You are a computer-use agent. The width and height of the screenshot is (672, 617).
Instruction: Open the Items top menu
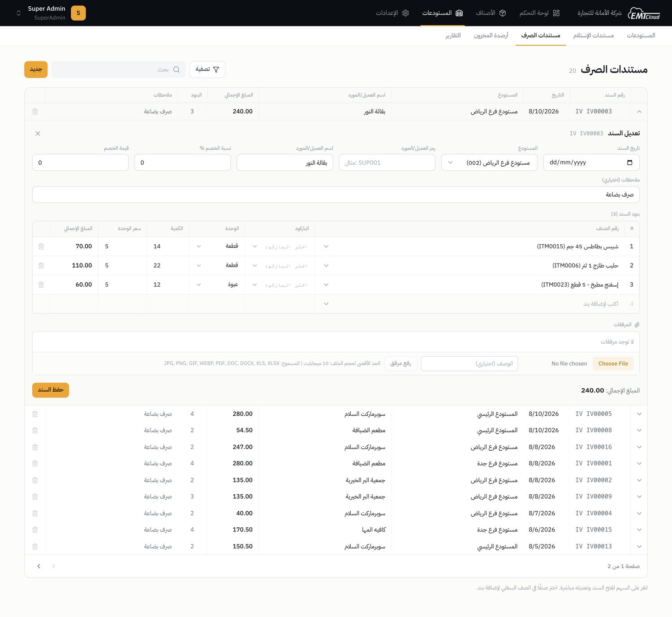click(491, 13)
